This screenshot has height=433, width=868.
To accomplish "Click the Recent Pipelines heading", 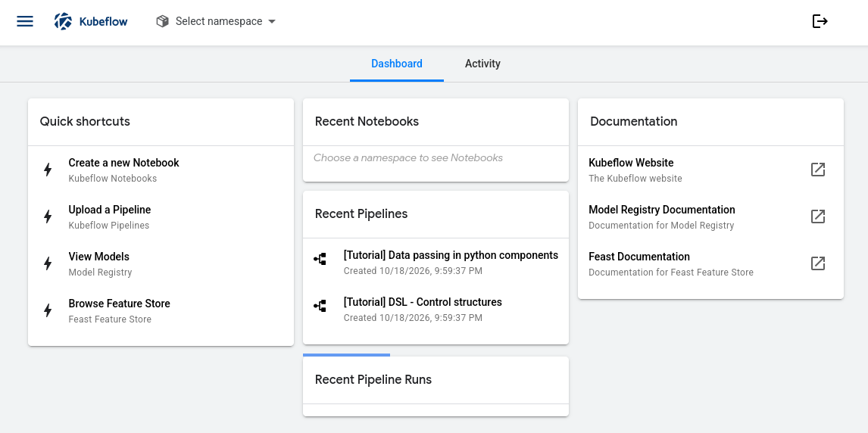I will tap(361, 213).
